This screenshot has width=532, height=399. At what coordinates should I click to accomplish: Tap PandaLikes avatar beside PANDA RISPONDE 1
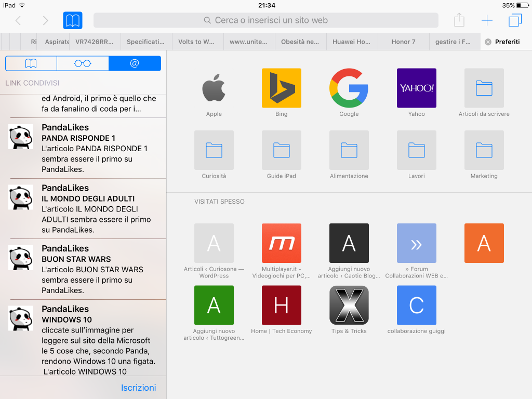tap(21, 137)
